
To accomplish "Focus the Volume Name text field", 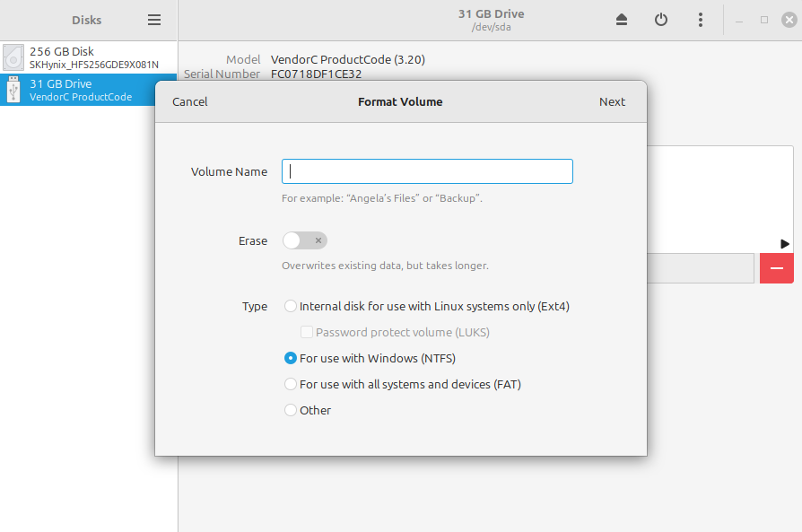I will pos(427,171).
